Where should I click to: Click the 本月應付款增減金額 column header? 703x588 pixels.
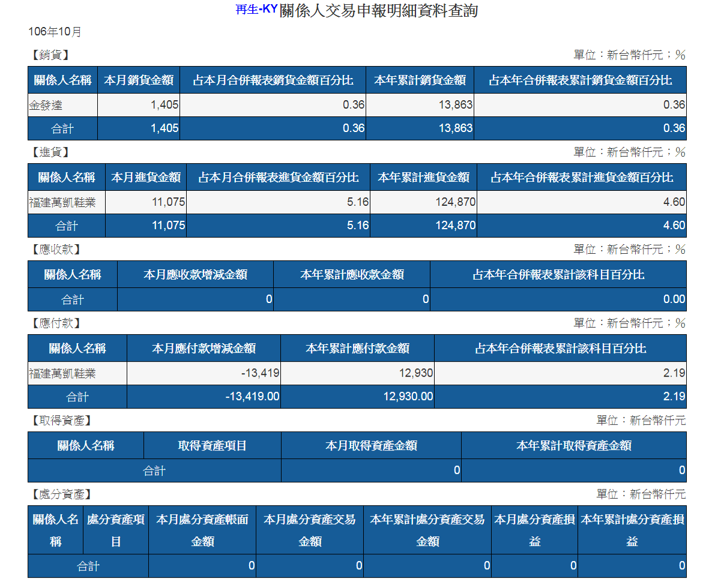[x=204, y=349]
